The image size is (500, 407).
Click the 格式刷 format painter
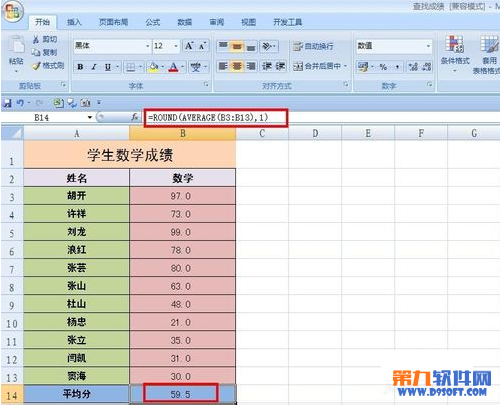(x=49, y=65)
